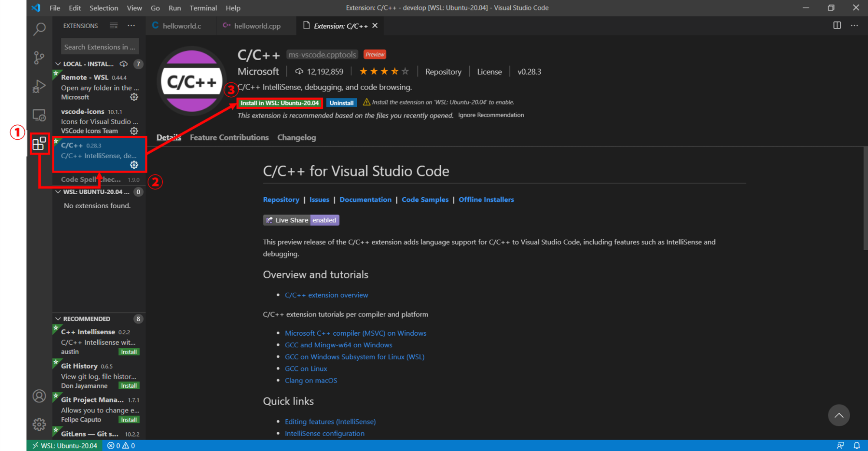868x451 pixels.
Task: Open the Edit menu
Action: click(x=75, y=8)
